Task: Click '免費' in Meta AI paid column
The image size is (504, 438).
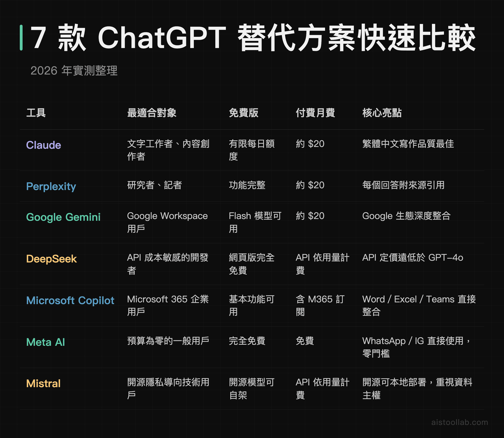Action: click(x=305, y=341)
